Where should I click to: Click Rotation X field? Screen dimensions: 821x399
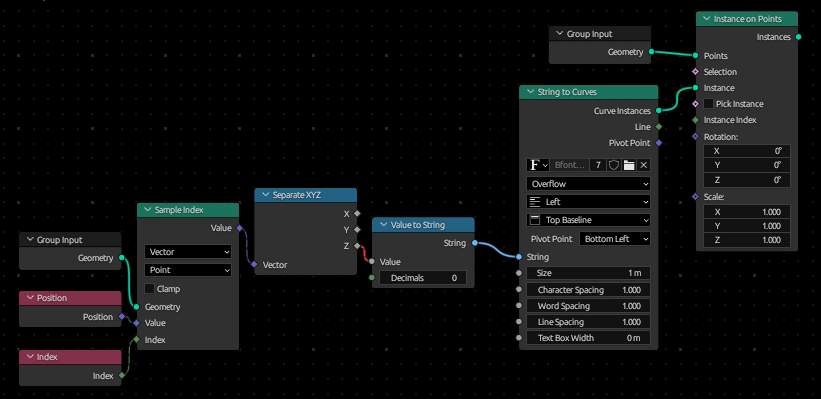(747, 151)
